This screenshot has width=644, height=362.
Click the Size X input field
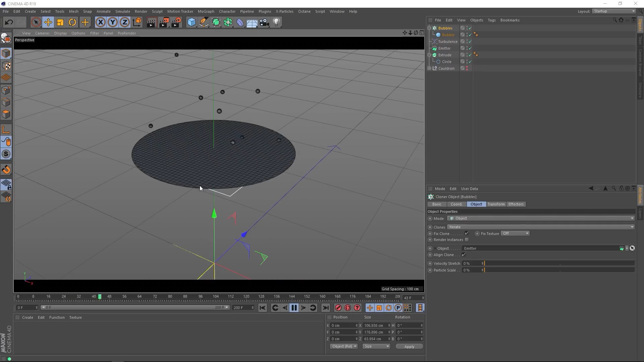[x=374, y=325]
